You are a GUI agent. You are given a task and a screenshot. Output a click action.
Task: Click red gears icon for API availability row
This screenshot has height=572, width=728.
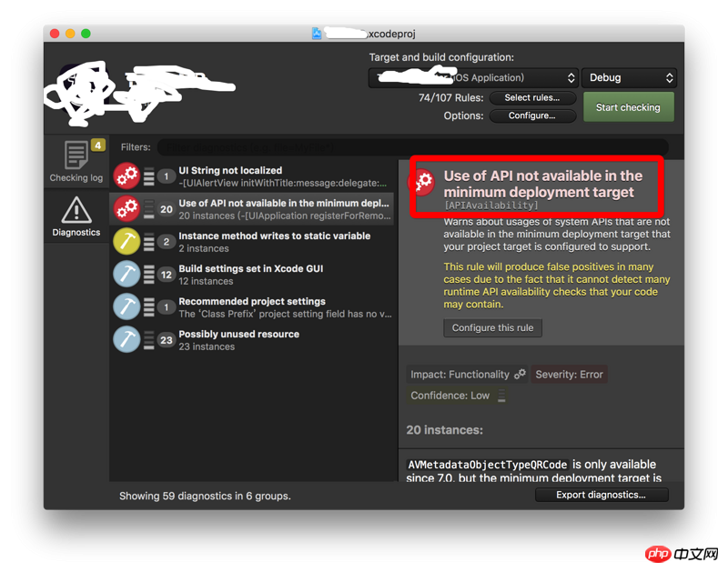[126, 209]
